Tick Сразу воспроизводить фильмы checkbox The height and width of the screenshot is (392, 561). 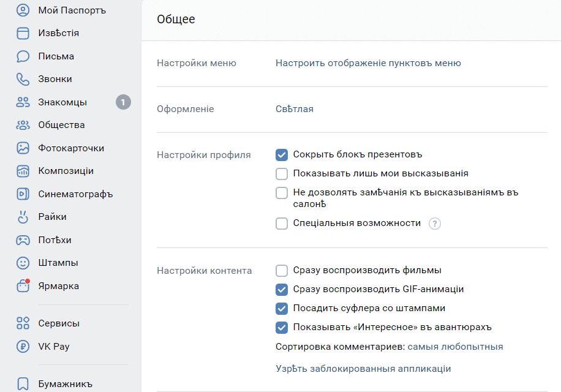282,270
